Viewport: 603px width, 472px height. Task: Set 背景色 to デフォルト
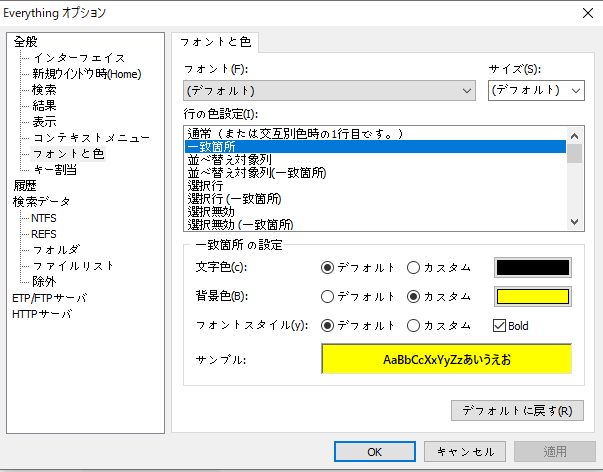(358, 297)
